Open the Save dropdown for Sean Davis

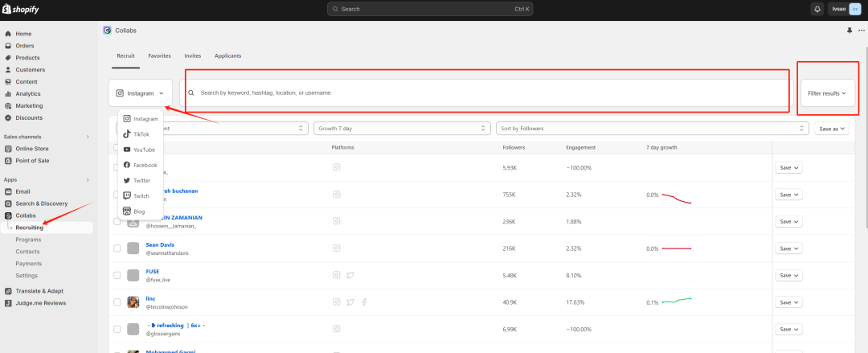point(788,248)
